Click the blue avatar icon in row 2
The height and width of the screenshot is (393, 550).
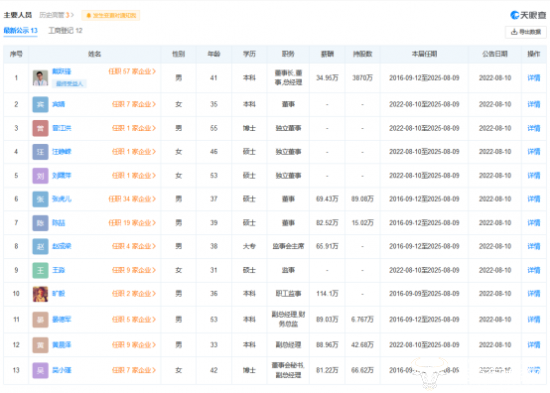coord(40,104)
